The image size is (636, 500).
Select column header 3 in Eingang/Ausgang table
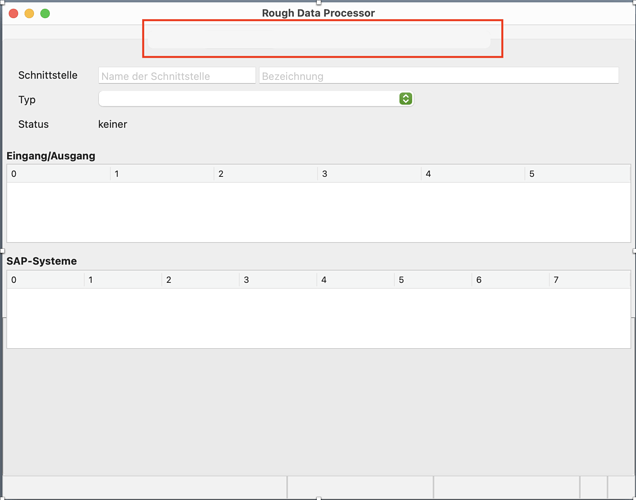(x=369, y=174)
